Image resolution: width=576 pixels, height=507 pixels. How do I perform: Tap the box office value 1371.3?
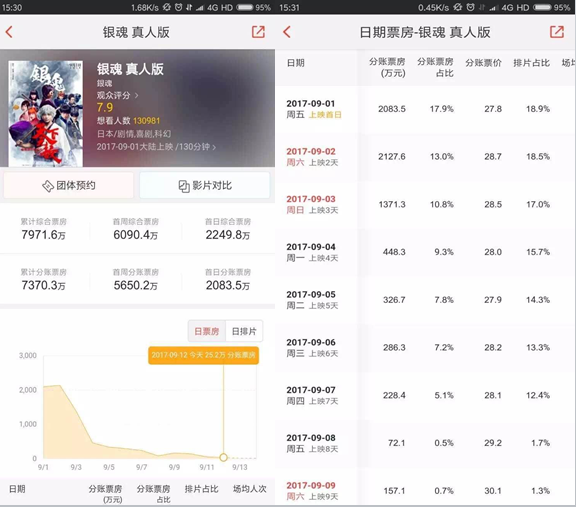392,205
